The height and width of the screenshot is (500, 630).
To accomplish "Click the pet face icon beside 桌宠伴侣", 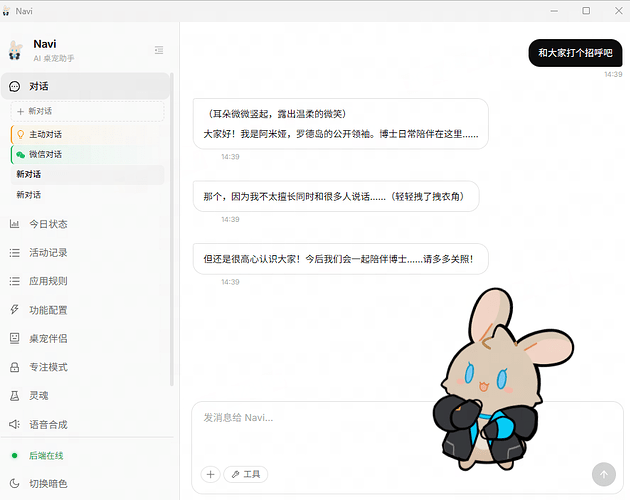I will 14,338.
